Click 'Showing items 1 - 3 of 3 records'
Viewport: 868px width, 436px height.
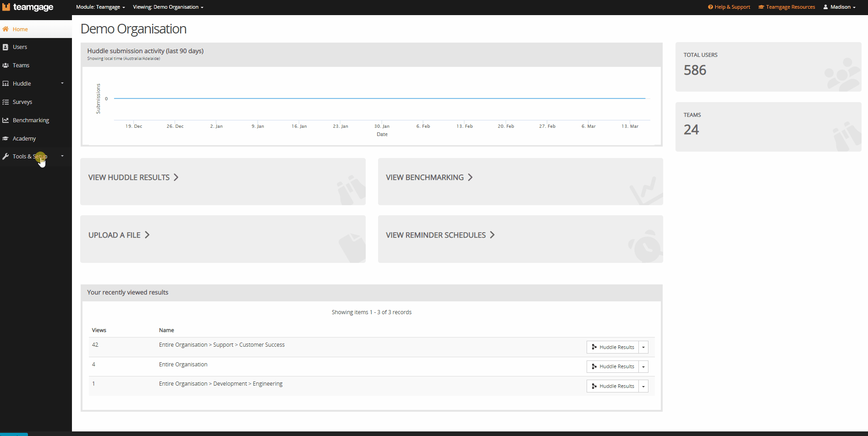tap(372, 312)
